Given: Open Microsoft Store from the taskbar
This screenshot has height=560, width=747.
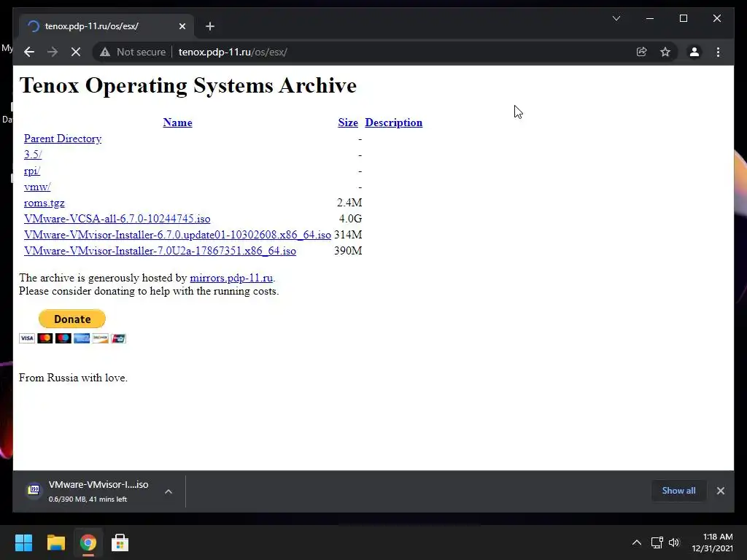Looking at the screenshot, I should [x=120, y=542].
